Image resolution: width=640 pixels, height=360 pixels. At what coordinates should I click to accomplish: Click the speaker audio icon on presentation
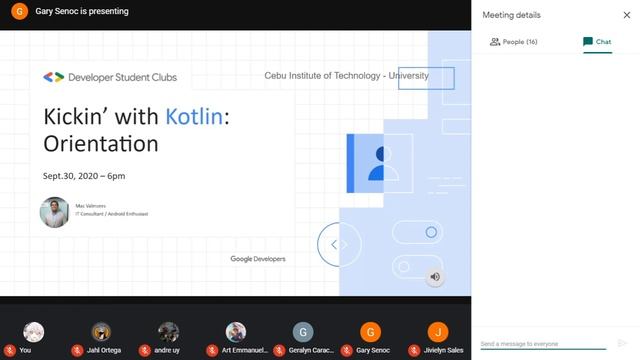(435, 277)
